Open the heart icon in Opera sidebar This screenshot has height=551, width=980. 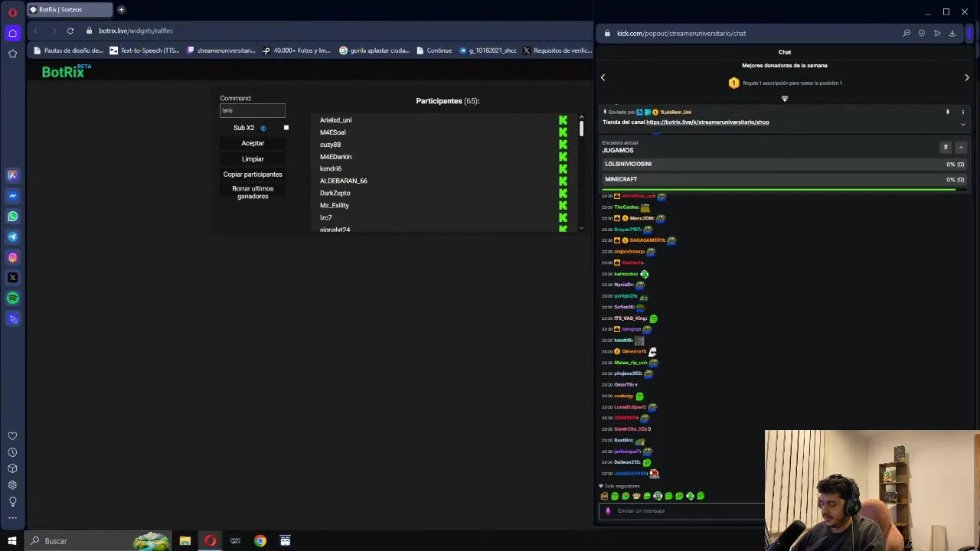coord(12,435)
